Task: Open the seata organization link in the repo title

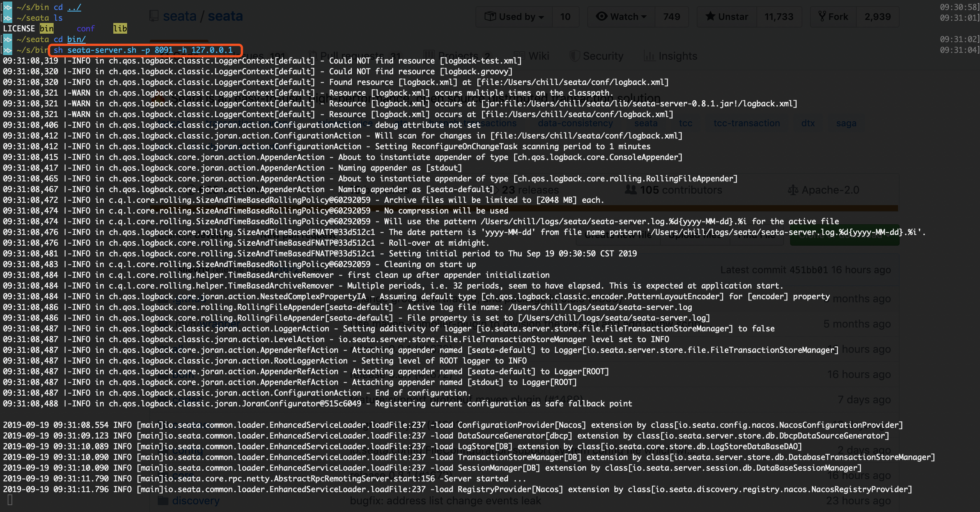Action: coord(180,16)
